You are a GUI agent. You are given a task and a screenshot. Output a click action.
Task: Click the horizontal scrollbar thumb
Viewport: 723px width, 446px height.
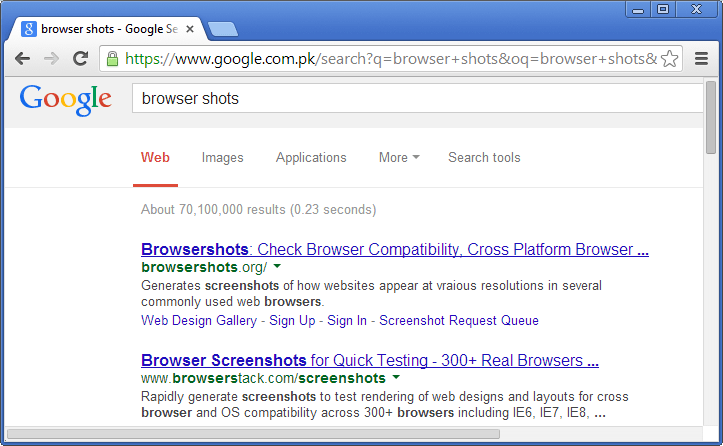254,434
